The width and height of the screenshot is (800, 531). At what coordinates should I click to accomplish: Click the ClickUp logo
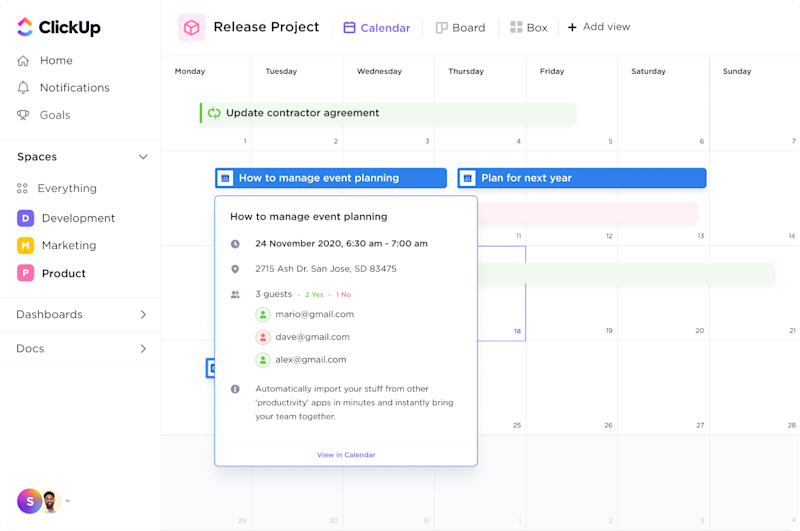click(59, 27)
